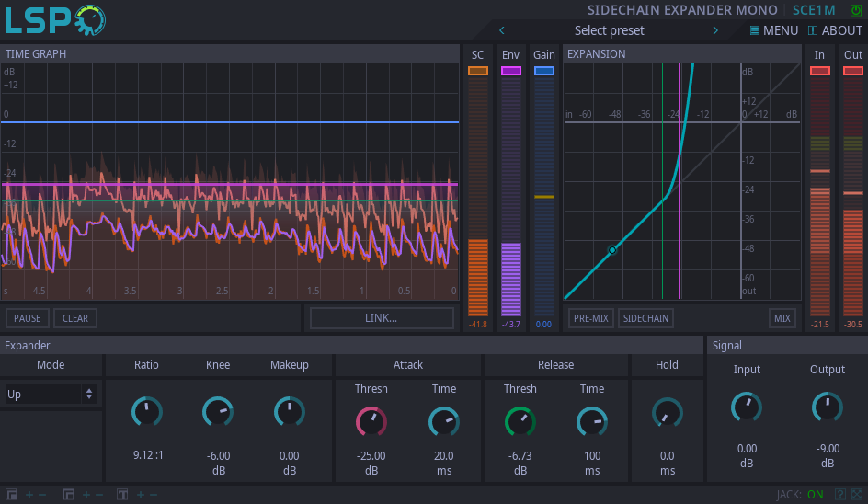The width and height of the screenshot is (868, 504).
Task: Click the SCE1M plugin identifier
Action: point(814,10)
